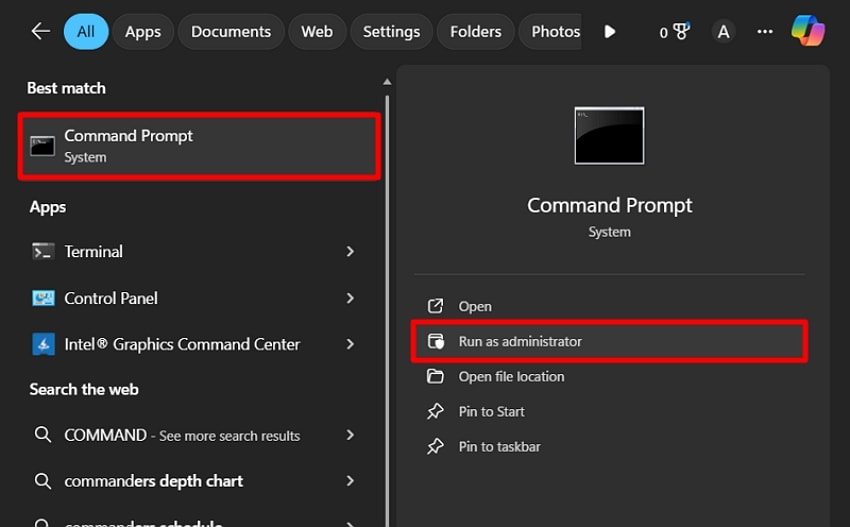850x527 pixels.
Task: Launch the Copilot icon
Action: click(x=808, y=30)
